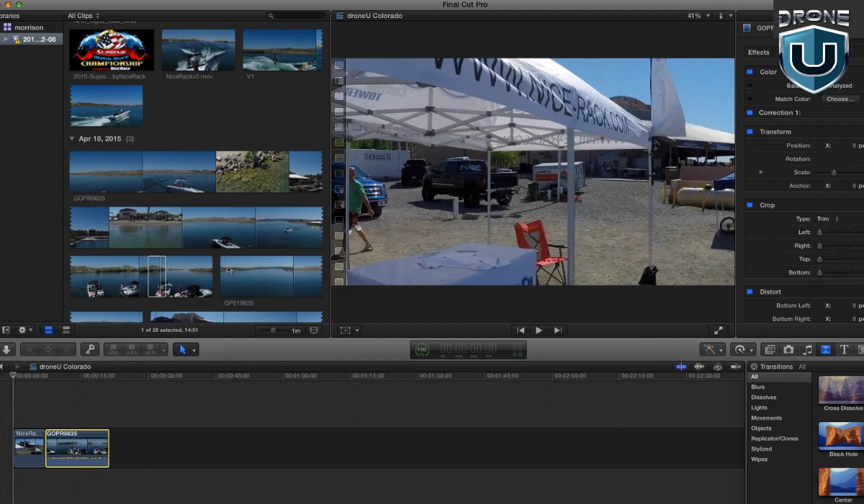The image size is (864, 504).
Task: Open the 41% viewer zoom menu
Action: tap(697, 16)
